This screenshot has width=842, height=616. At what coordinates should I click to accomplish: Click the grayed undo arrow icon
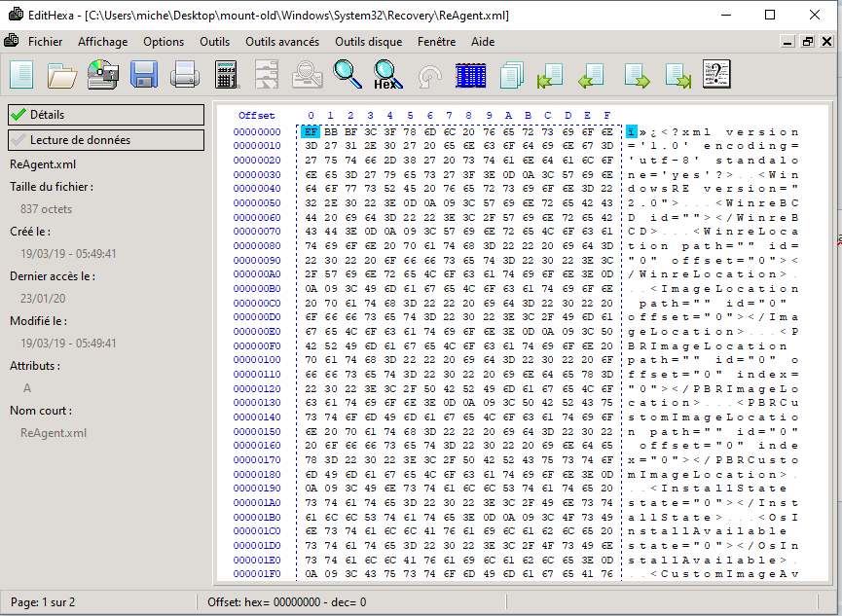point(429,76)
